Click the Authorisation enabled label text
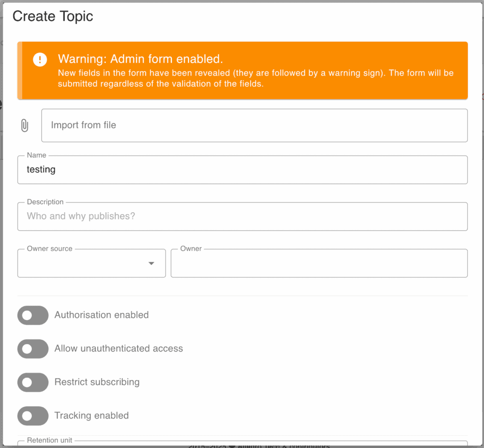The width and height of the screenshot is (484, 448). [x=102, y=315]
